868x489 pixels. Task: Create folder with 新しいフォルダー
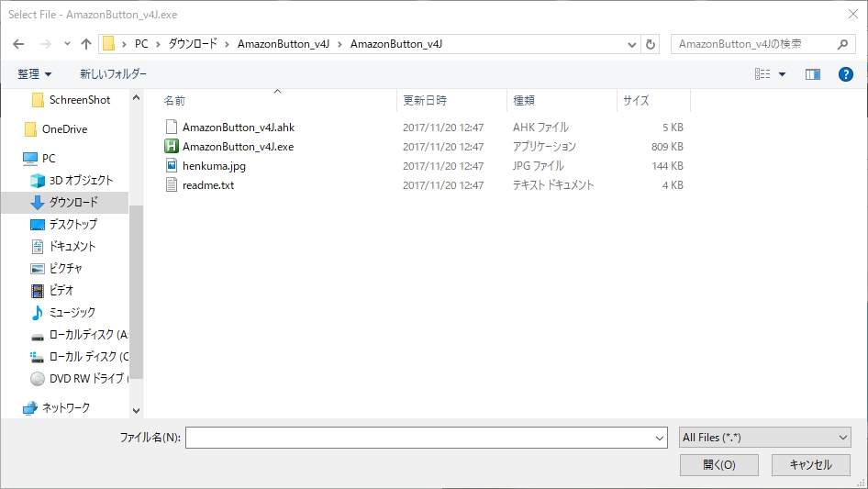(x=113, y=73)
